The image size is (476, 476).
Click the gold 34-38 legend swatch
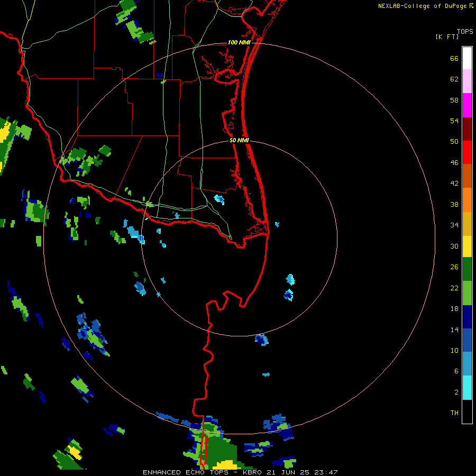pos(467,224)
